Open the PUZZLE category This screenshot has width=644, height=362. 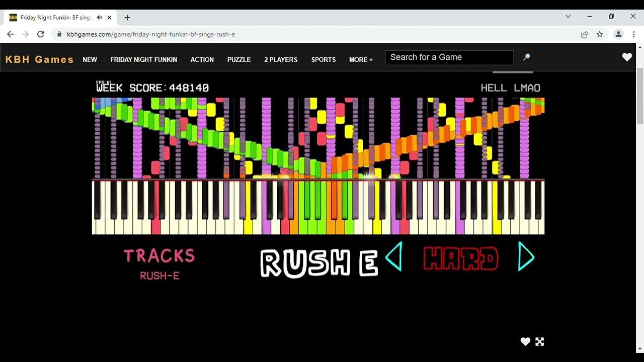pos(239,59)
